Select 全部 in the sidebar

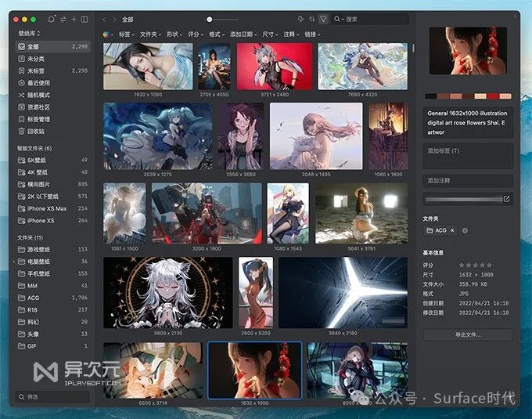tap(53, 46)
